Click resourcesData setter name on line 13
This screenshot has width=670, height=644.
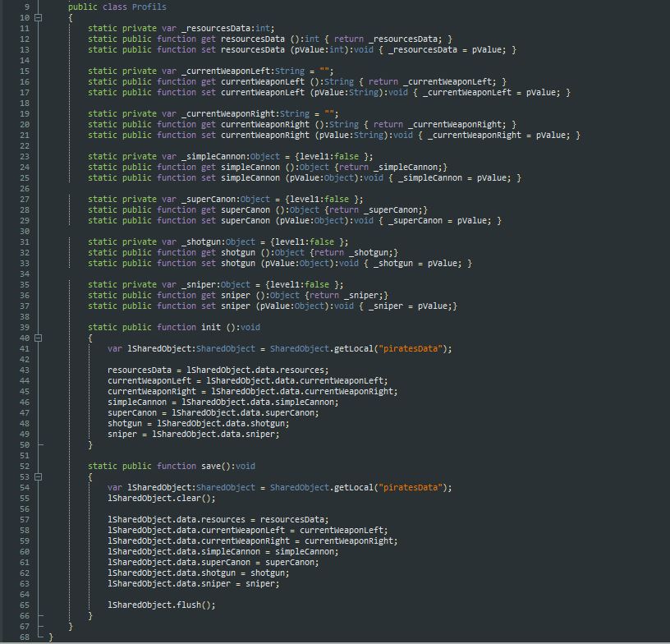click(x=253, y=49)
